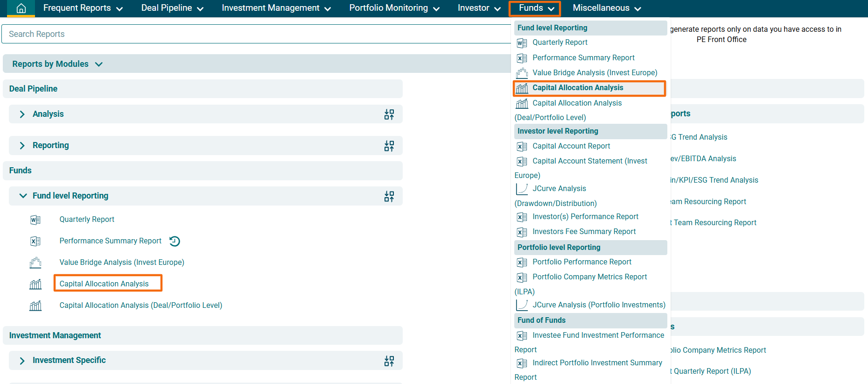Image resolution: width=868 pixels, height=384 pixels.
Task: Click the Home icon in navigation bar
Action: coord(21,8)
